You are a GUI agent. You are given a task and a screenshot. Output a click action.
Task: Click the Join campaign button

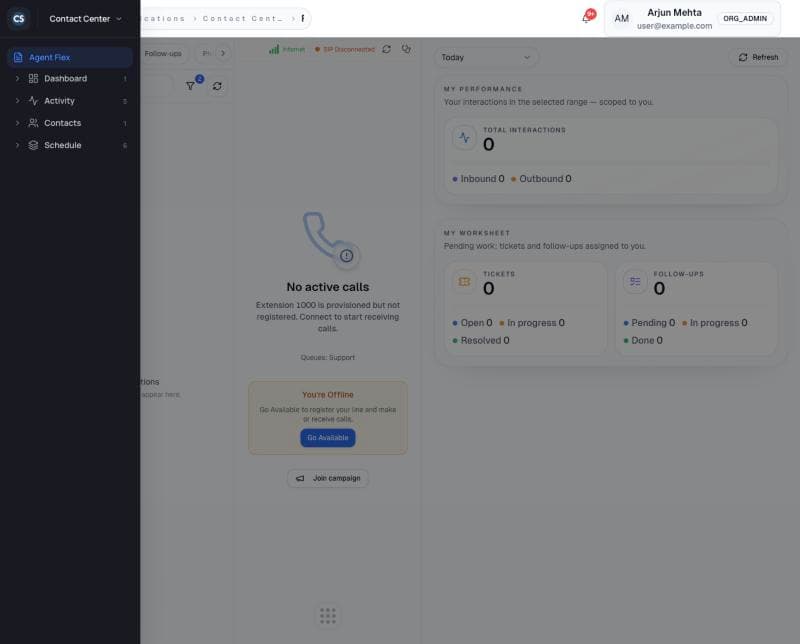pos(328,479)
